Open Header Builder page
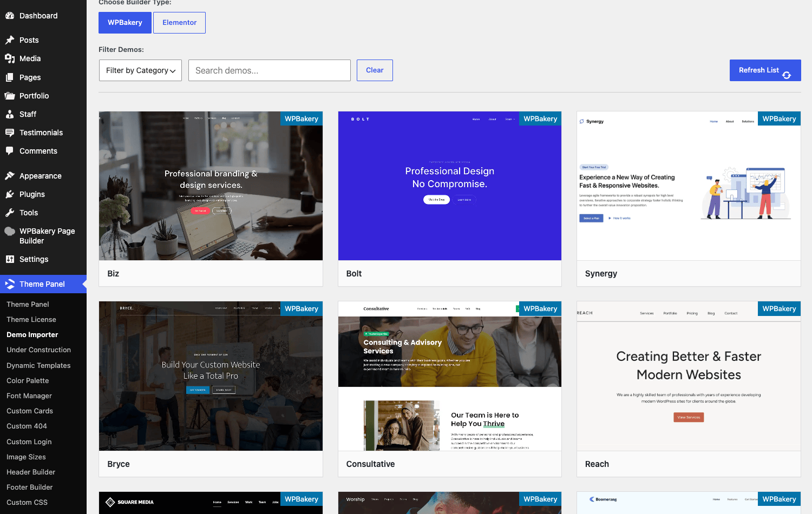This screenshot has width=812, height=514. pyautogui.click(x=31, y=472)
